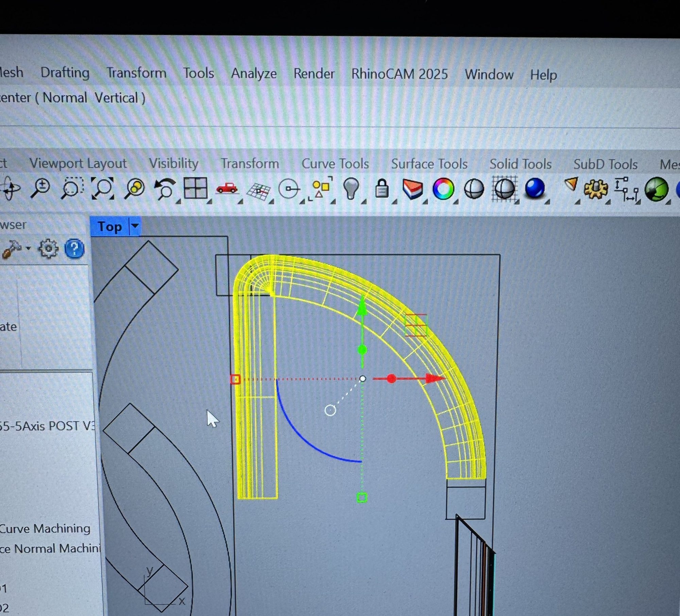Open the hammer icon's dropdown arrow
Image resolution: width=680 pixels, height=616 pixels.
(28, 248)
